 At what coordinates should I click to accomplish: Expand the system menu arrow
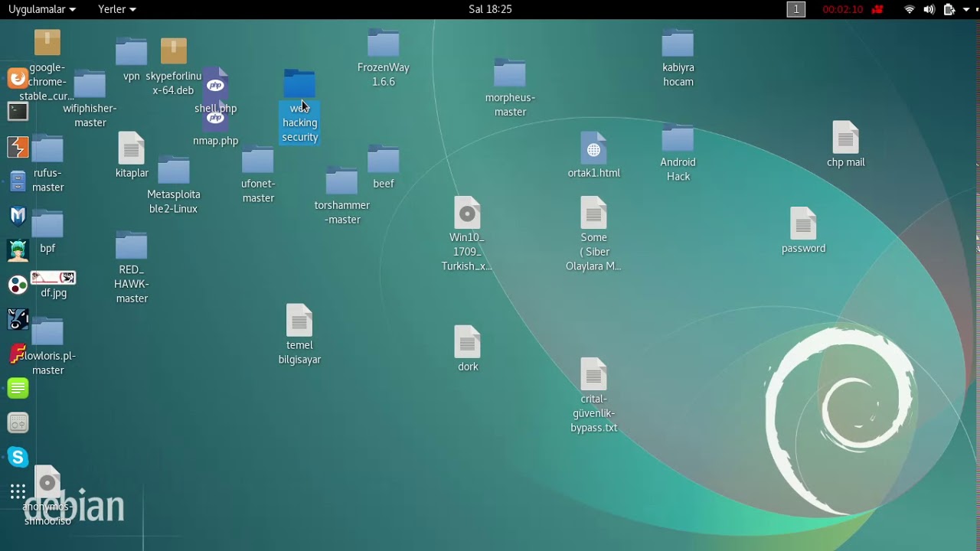coord(966,9)
